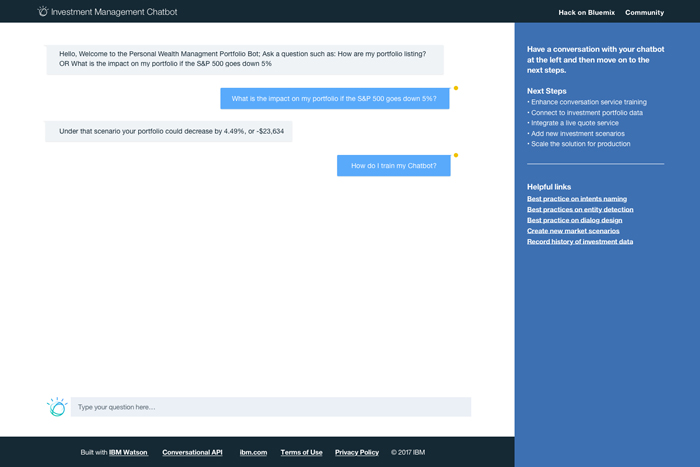Click the 'How do I train my Chatbot?' bubble
The image size is (700, 467).
coord(394,166)
